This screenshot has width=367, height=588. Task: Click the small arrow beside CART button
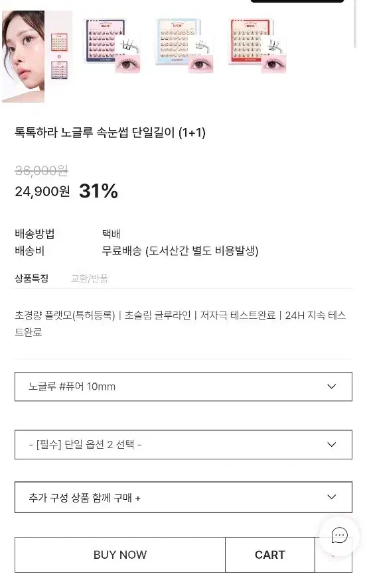(x=333, y=555)
